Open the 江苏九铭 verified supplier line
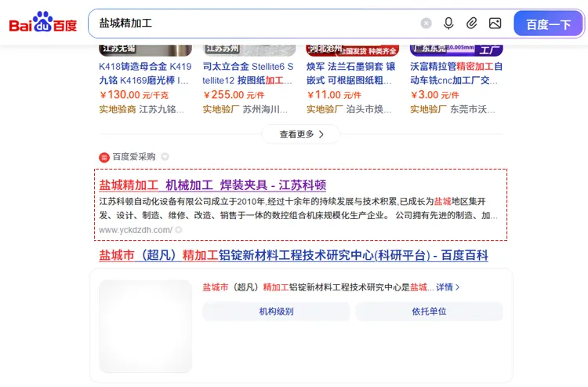 141,109
